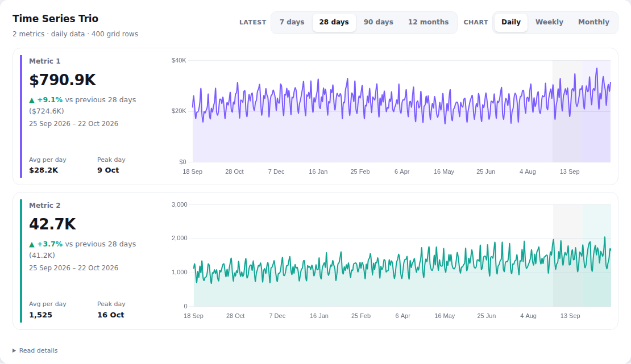The image size is (631, 364).
Task: Click the $790.9K total value
Action: click(63, 80)
